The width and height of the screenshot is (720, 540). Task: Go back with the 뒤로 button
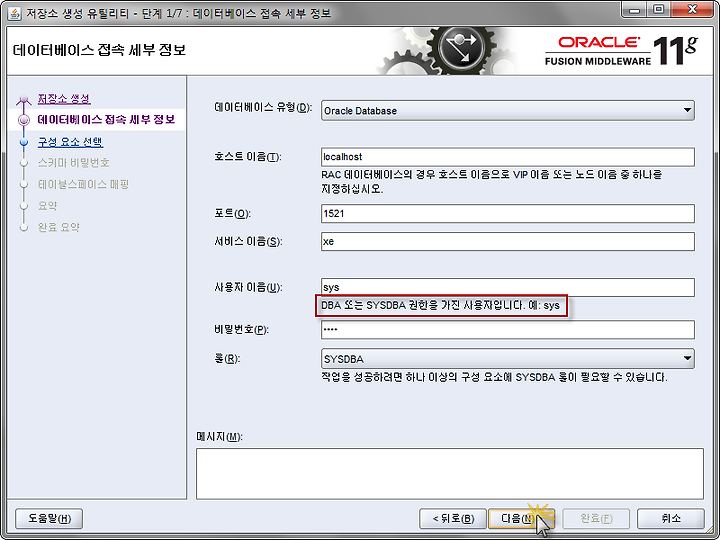[453, 518]
